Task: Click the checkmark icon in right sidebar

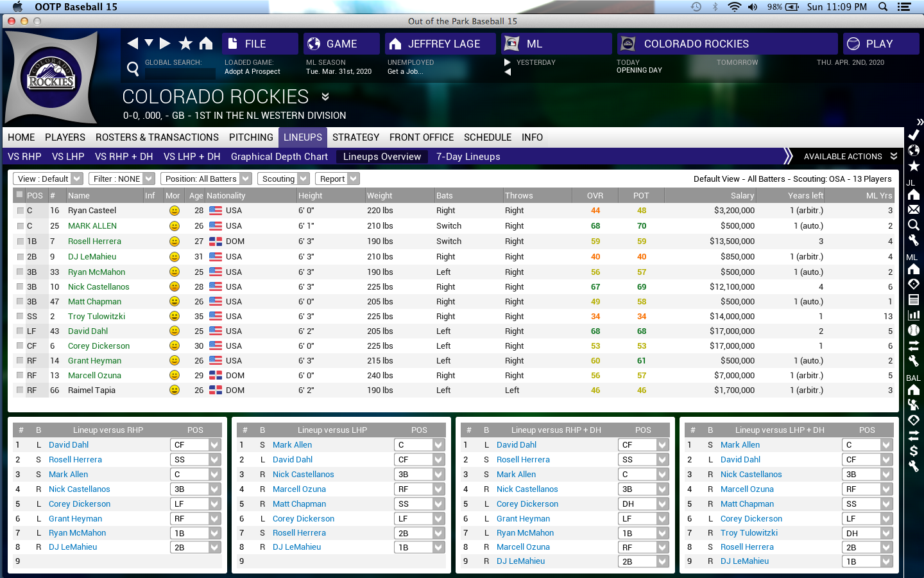Action: coord(914,135)
